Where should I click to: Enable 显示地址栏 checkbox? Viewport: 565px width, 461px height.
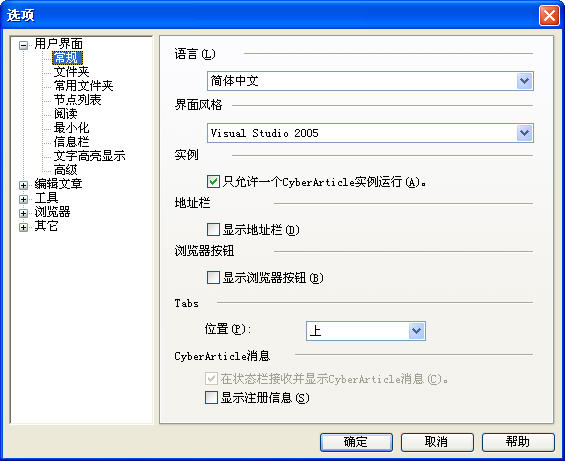[213, 229]
